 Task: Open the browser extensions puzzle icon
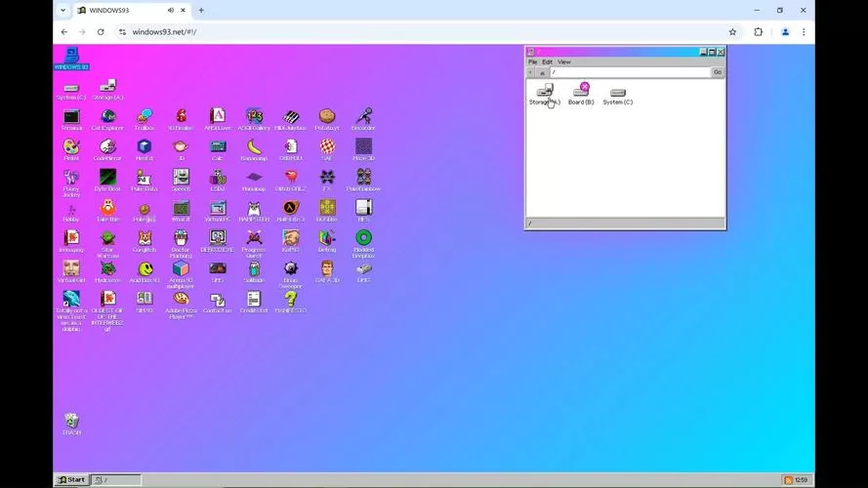(759, 32)
